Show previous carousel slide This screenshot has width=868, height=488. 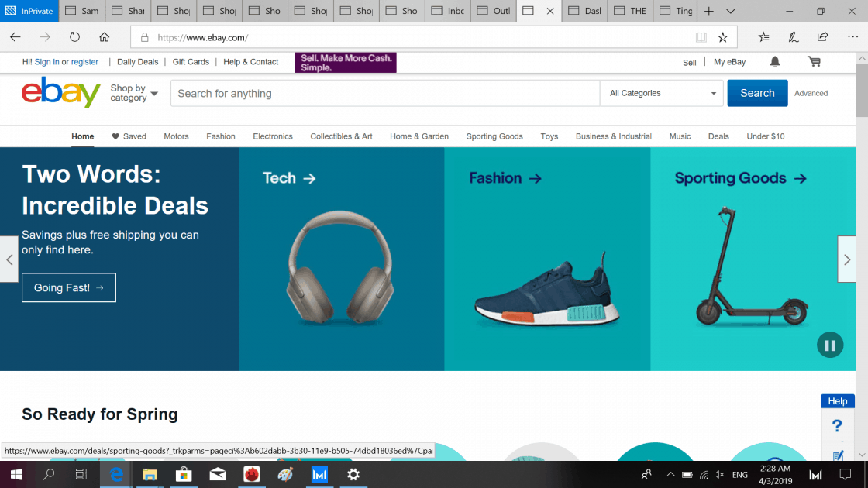[9, 259]
